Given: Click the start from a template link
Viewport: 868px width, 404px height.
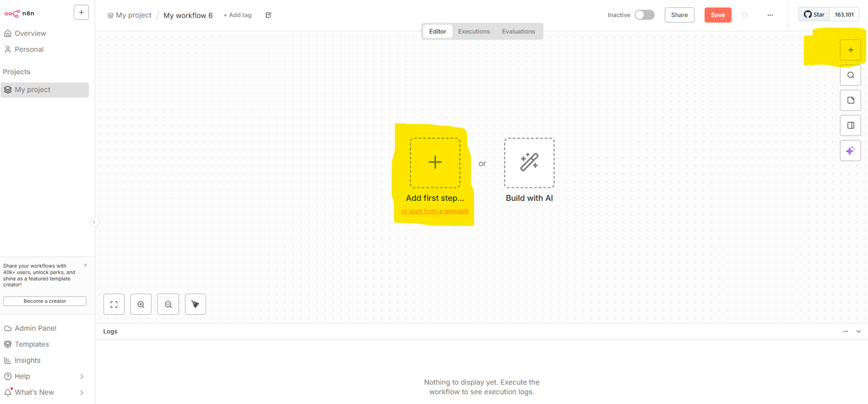Looking at the screenshot, I should point(435,211).
